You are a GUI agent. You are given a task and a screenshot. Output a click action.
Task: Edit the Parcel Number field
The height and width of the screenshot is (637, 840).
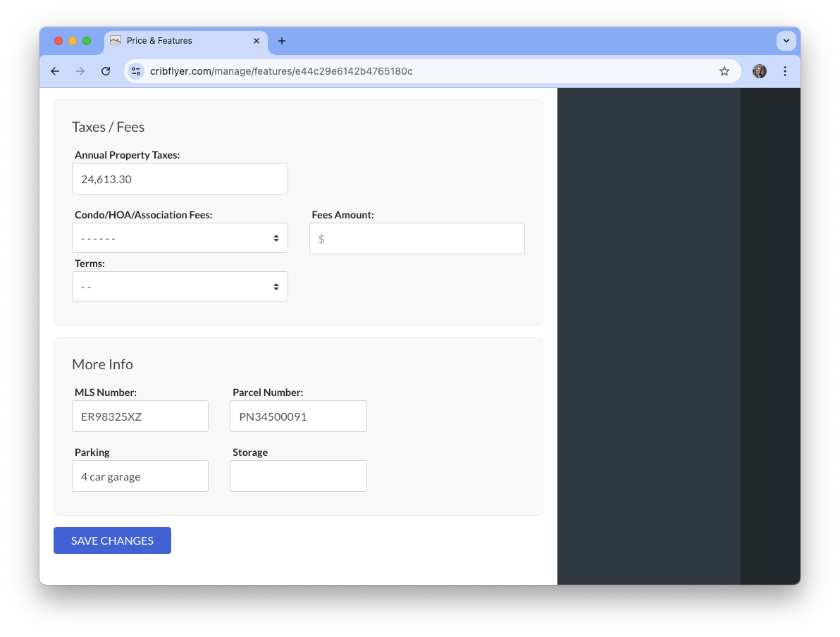298,416
